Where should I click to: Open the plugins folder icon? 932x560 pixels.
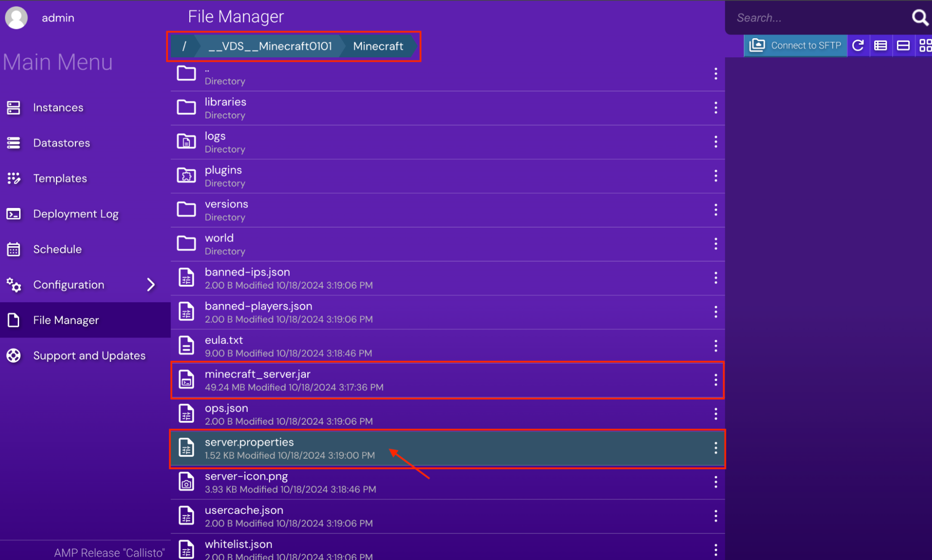(x=186, y=176)
